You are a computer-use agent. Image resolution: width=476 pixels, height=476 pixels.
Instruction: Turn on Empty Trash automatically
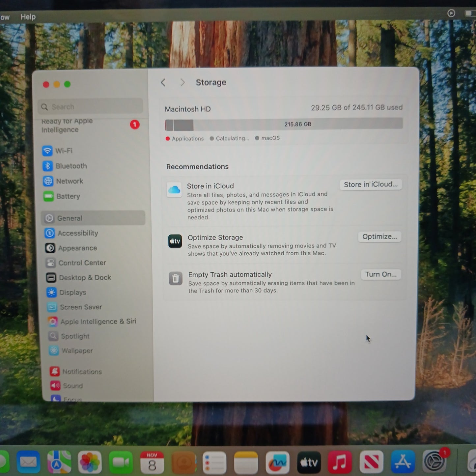point(380,274)
